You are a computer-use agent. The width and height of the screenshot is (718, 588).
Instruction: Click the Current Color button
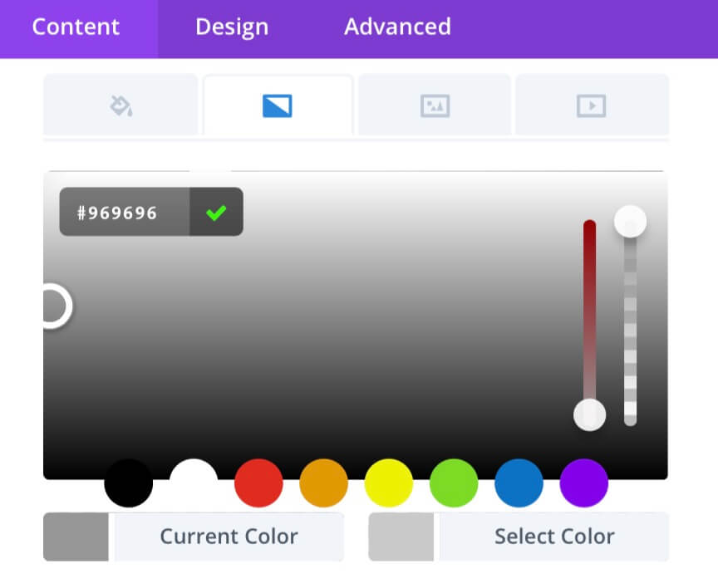point(194,537)
